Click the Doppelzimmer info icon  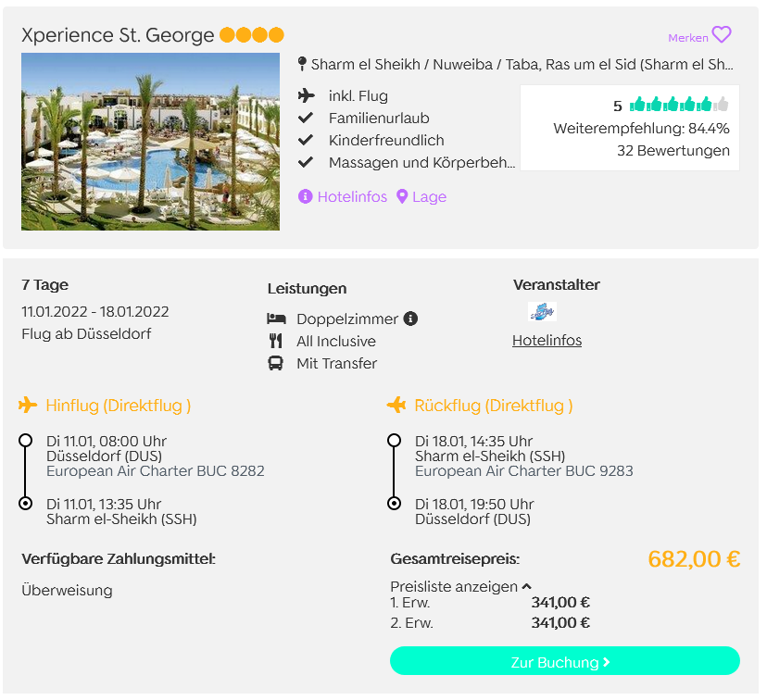[410, 319]
